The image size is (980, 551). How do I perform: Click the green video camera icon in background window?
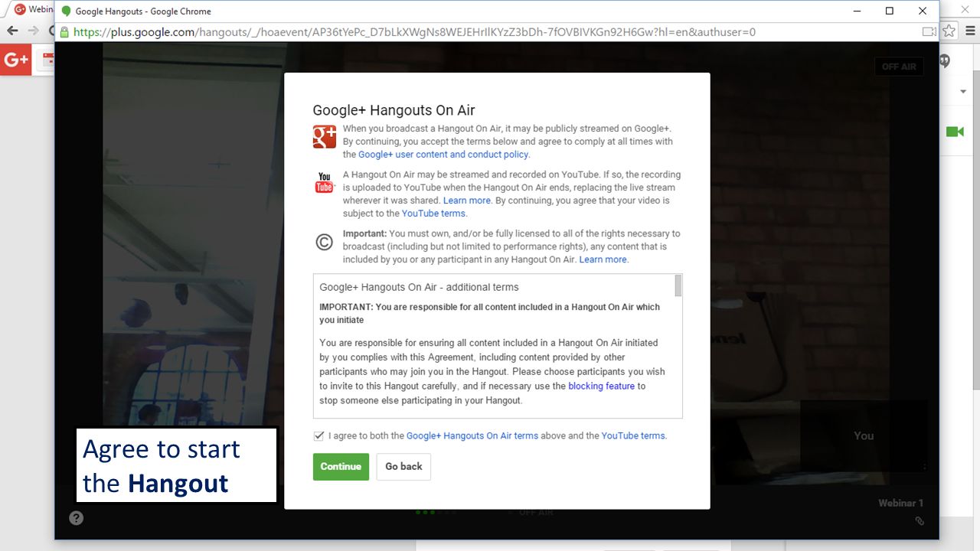(955, 132)
